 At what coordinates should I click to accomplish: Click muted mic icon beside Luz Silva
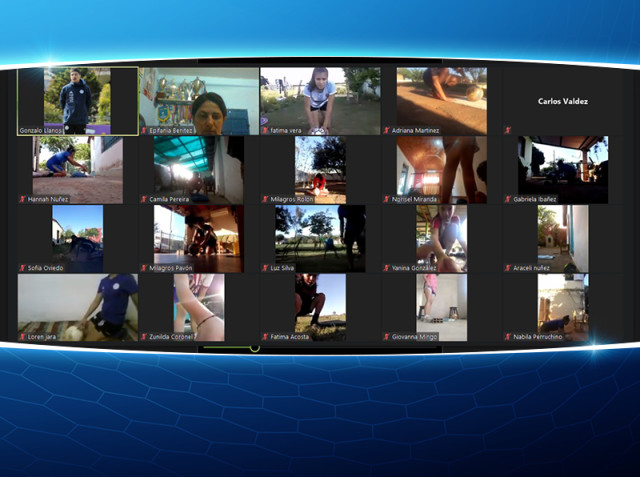pos(265,268)
